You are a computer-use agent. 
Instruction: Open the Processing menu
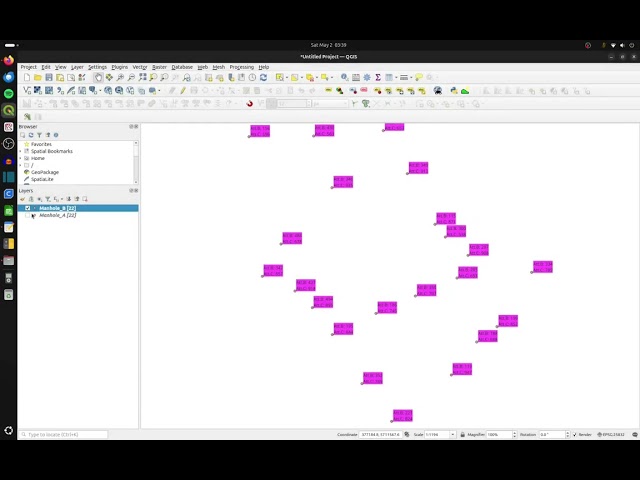[242, 67]
